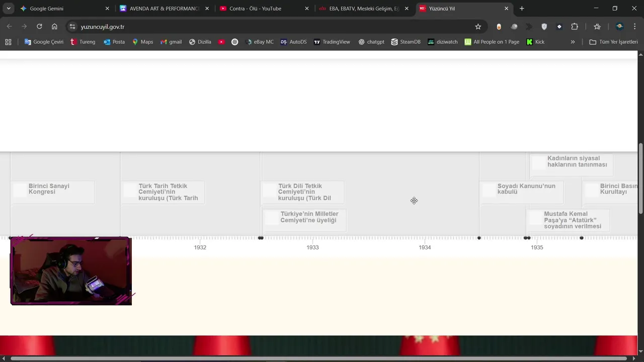
Task: Switch to the EBA, EBATV tab
Action: tap(364, 9)
